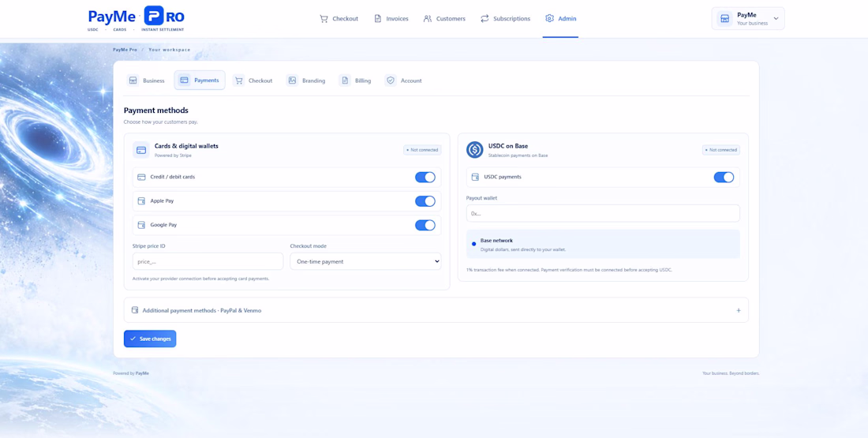Click the storefront icon in the PayMe business switcher
Viewport: 868px width, 438px height.
[x=724, y=18]
